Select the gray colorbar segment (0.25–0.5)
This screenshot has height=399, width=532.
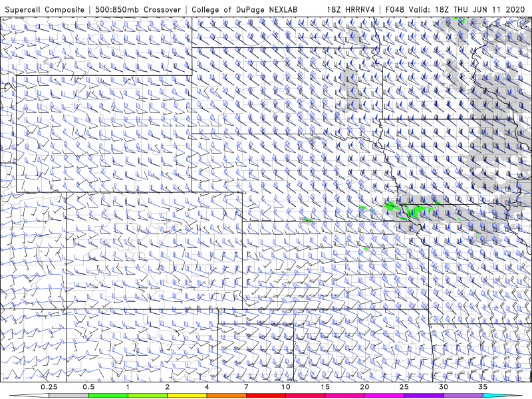pyautogui.click(x=68, y=396)
